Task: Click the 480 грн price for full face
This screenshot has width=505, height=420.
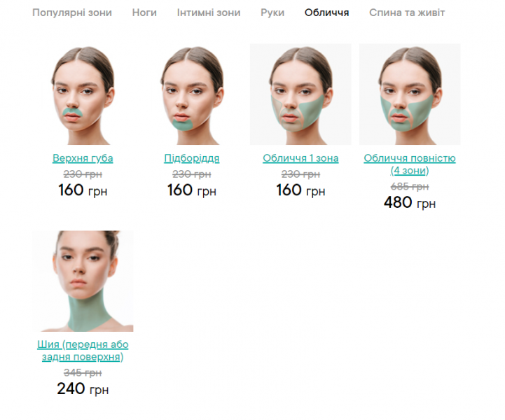Action: point(410,203)
